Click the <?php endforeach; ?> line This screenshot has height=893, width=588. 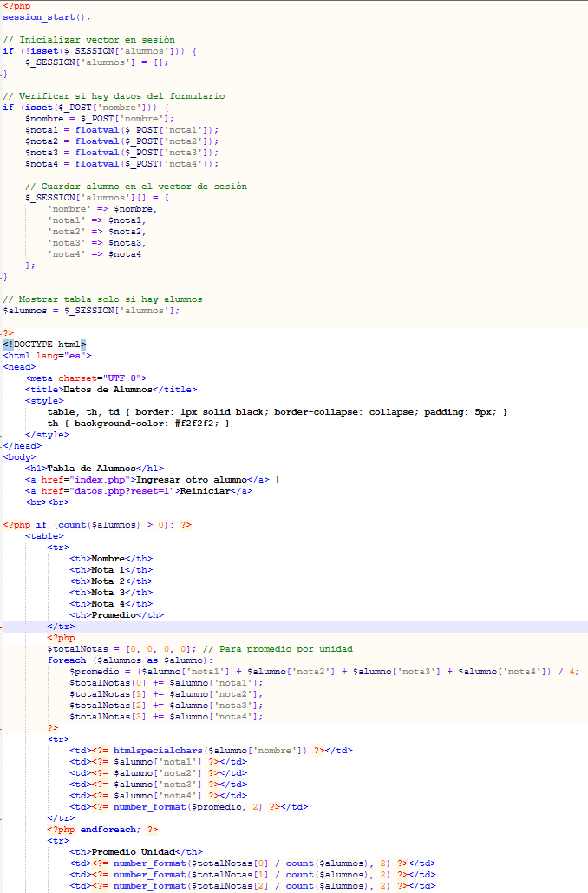(102, 830)
